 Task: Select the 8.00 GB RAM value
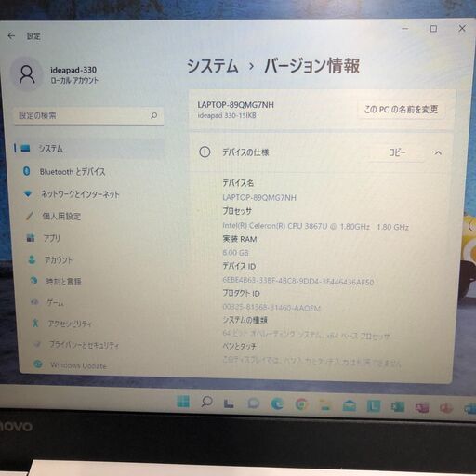click(235, 253)
